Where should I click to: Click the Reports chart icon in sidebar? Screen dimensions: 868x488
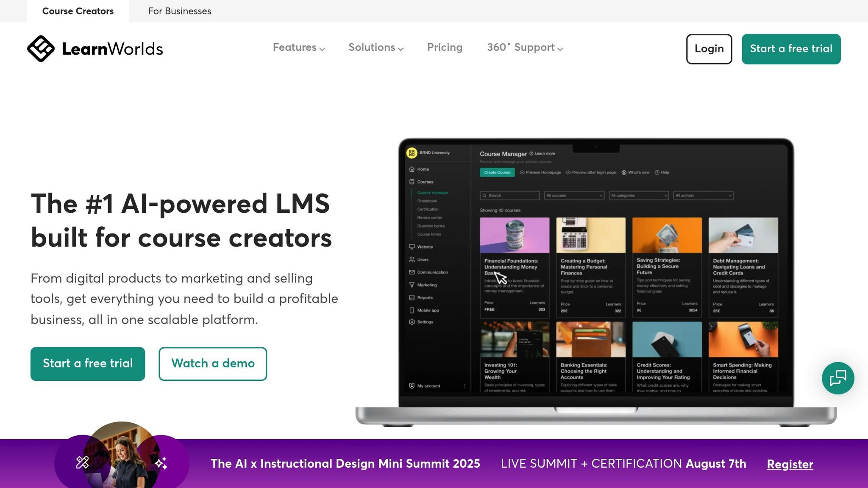[412, 297]
